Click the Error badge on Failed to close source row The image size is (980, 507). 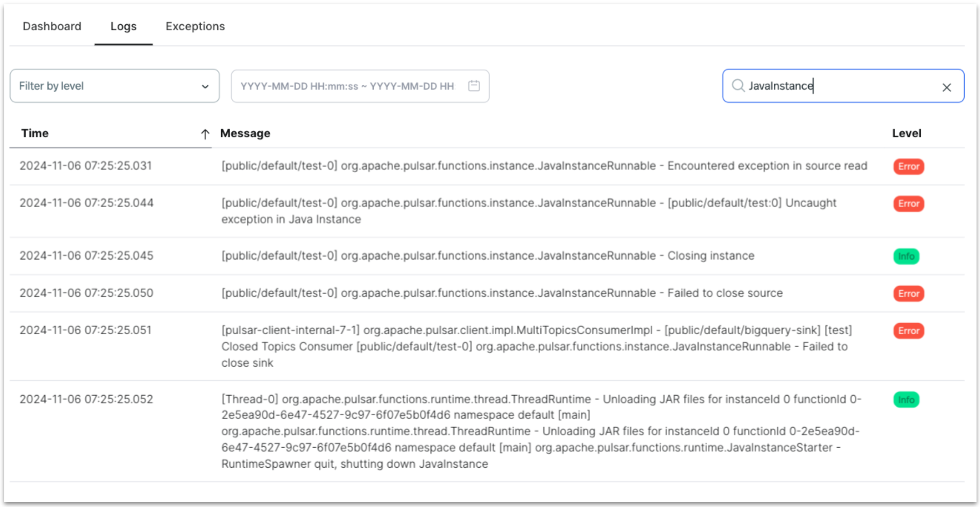[908, 293]
